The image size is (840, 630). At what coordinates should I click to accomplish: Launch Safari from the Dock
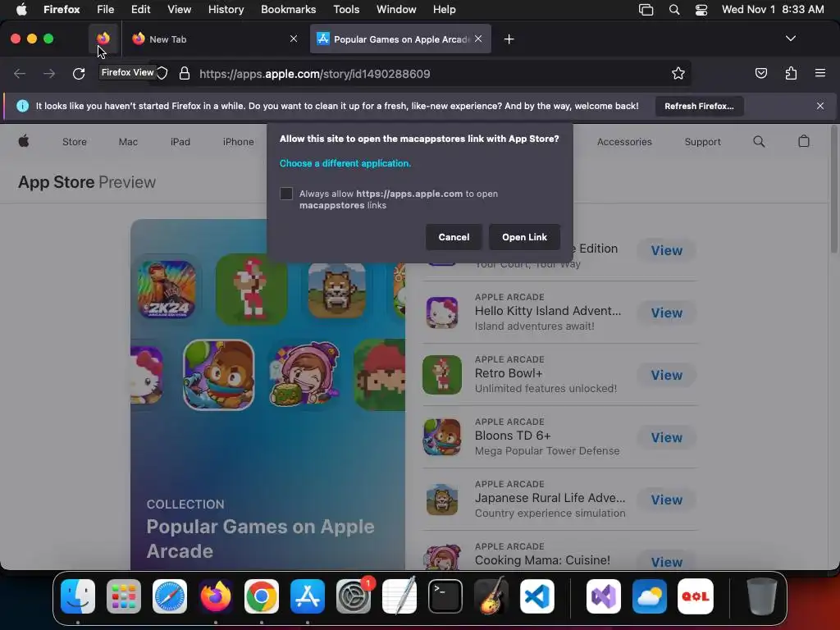coord(170,596)
